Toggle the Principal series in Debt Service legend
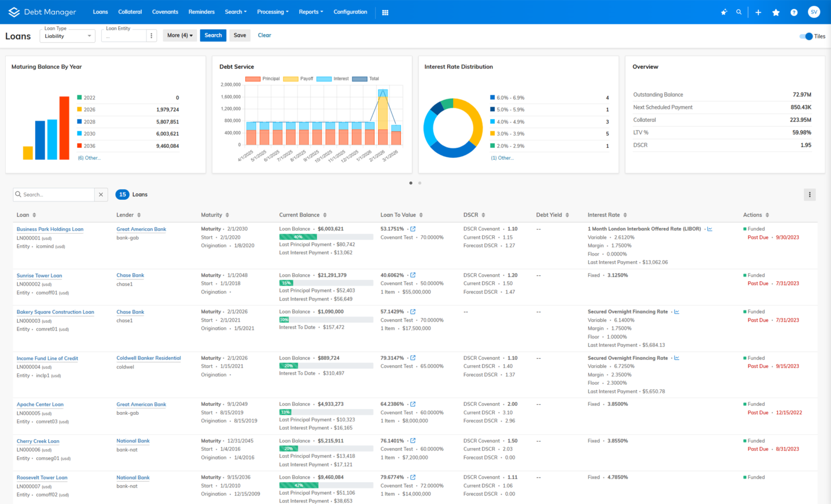This screenshot has height=504, width=831. pyautogui.click(x=253, y=79)
